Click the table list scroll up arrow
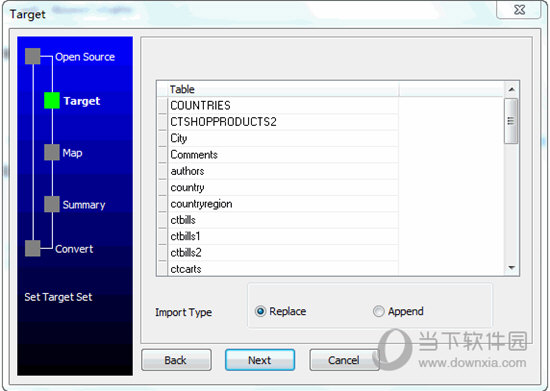Image resolution: width=550 pixels, height=391 pixels. coord(511,89)
